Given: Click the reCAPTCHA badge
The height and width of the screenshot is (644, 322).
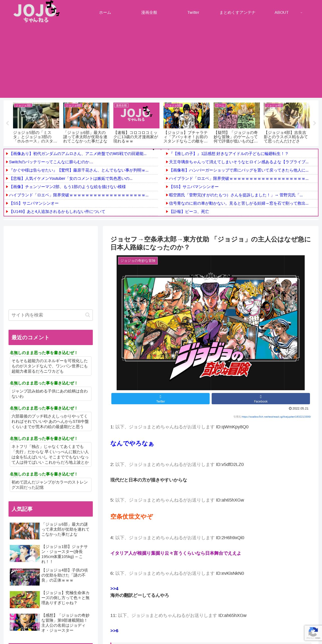Looking at the screenshot, I should (313, 633).
